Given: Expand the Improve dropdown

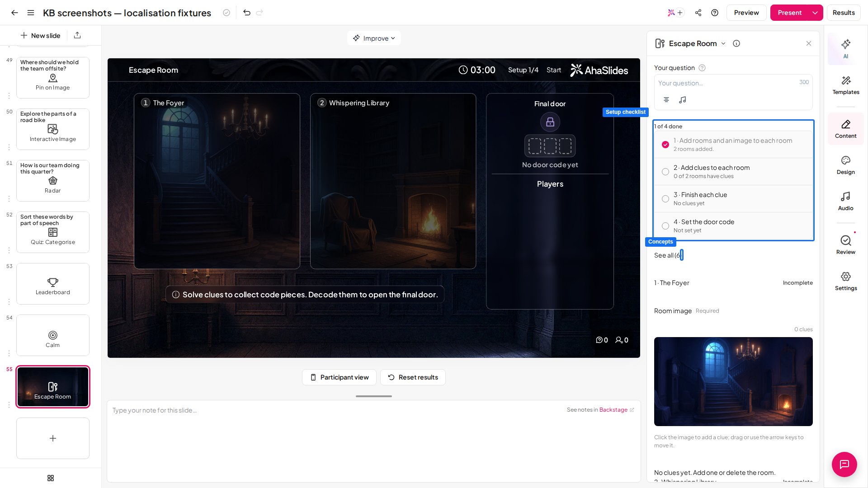Looking at the screenshot, I should (374, 38).
